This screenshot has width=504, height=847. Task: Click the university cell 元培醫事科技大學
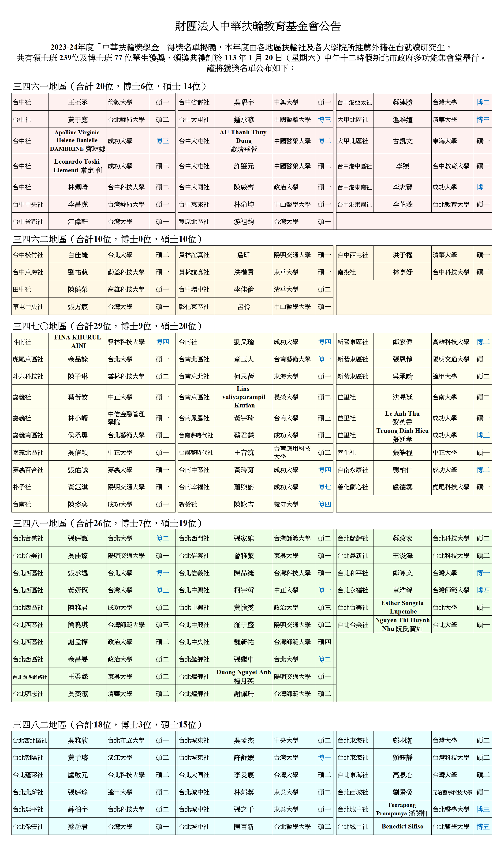coord(452,792)
